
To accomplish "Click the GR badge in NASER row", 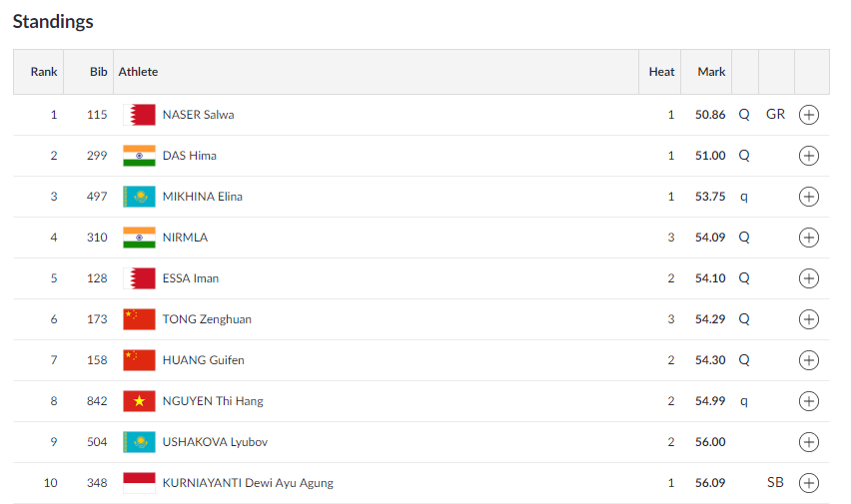I will coord(775,115).
